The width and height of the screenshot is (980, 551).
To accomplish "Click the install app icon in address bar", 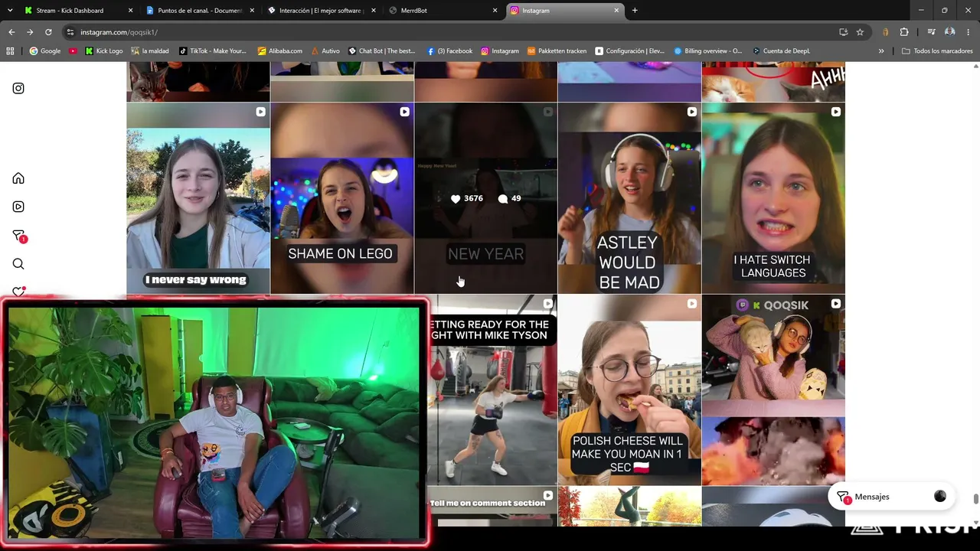I will (843, 32).
